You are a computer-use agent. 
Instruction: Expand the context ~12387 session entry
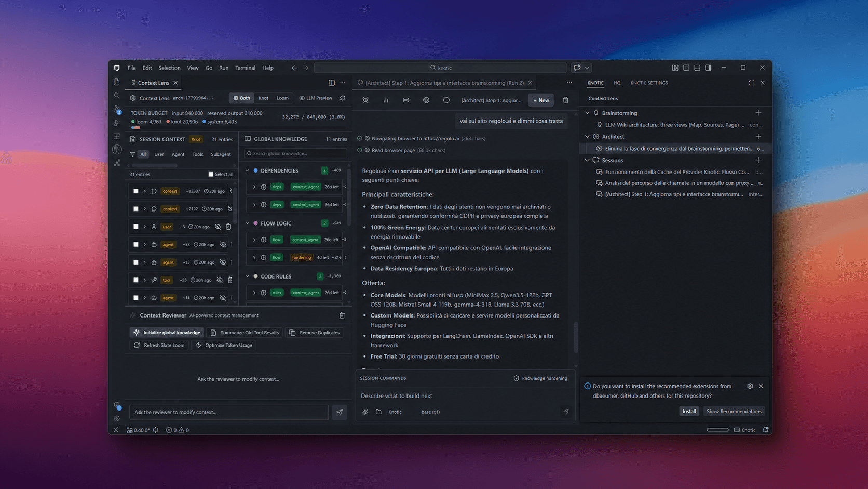pos(145,191)
